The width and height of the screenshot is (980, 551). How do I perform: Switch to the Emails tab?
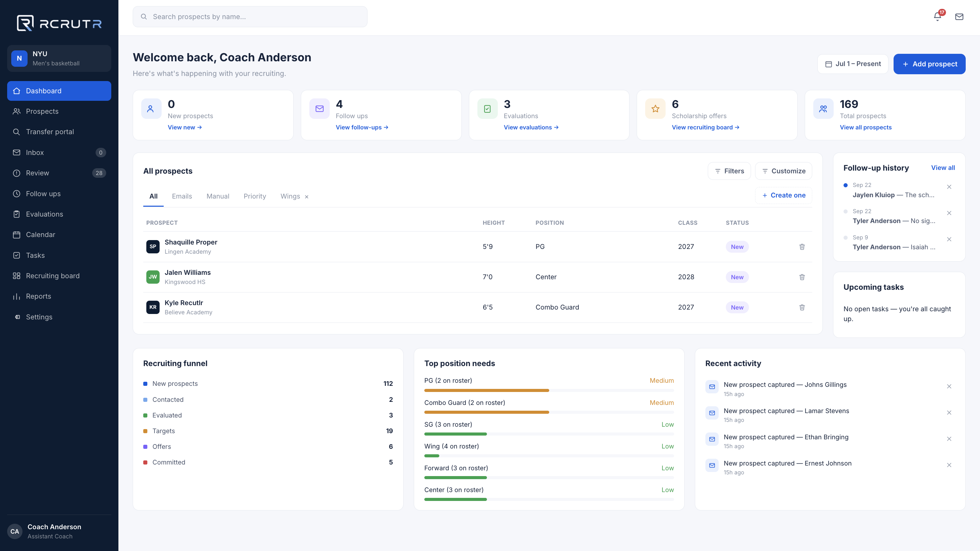(x=182, y=196)
